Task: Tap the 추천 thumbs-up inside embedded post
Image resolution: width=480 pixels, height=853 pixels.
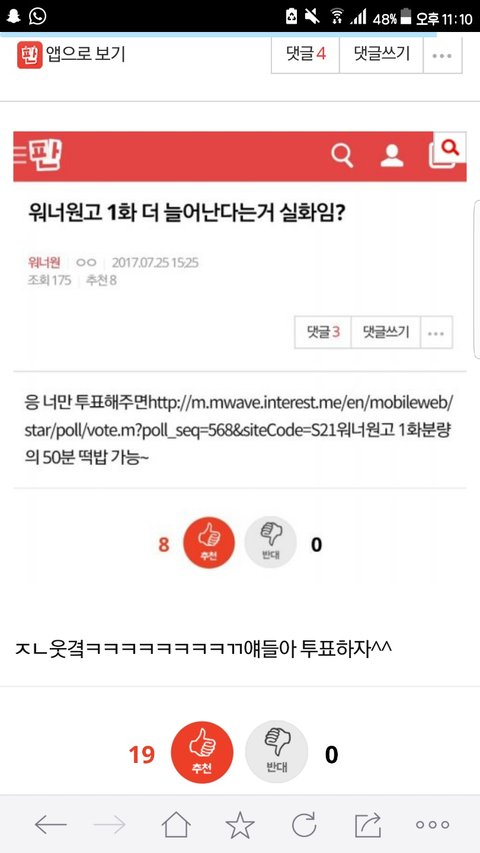Action: click(x=209, y=542)
